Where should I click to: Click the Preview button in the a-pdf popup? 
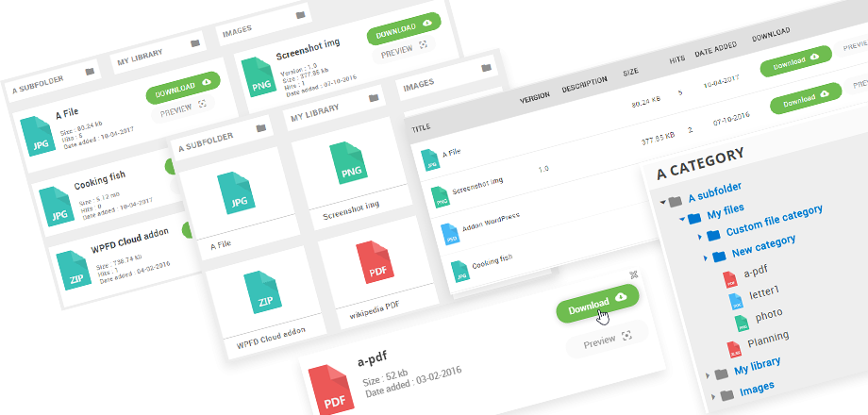tap(607, 340)
